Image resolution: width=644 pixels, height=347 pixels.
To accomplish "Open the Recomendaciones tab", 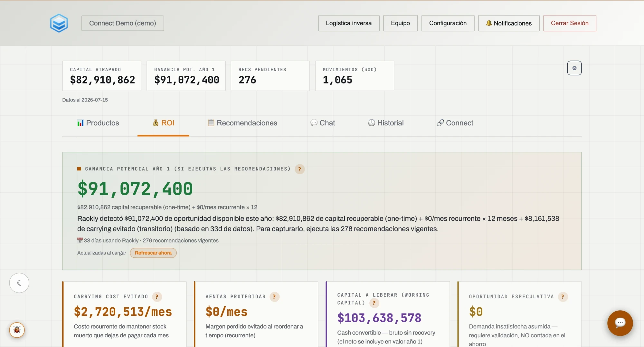I will tap(242, 123).
